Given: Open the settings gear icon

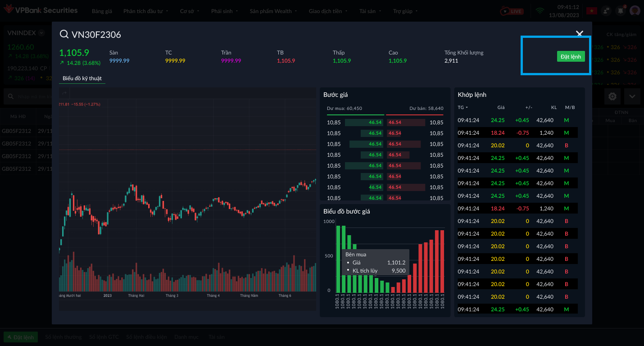Looking at the screenshot, I should (612, 96).
